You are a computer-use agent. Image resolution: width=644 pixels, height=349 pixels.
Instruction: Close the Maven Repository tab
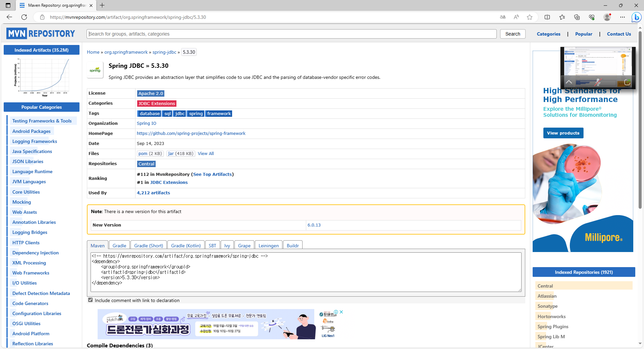[x=91, y=5]
